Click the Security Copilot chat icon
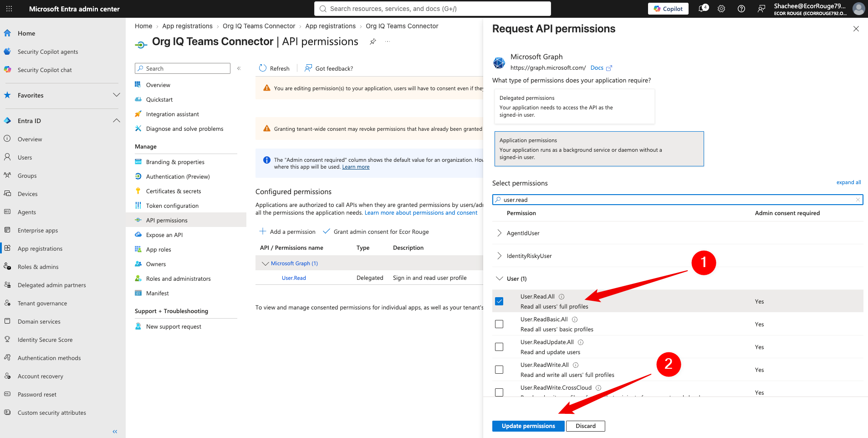Screen dimensions: 868x438 pyautogui.click(x=7, y=70)
